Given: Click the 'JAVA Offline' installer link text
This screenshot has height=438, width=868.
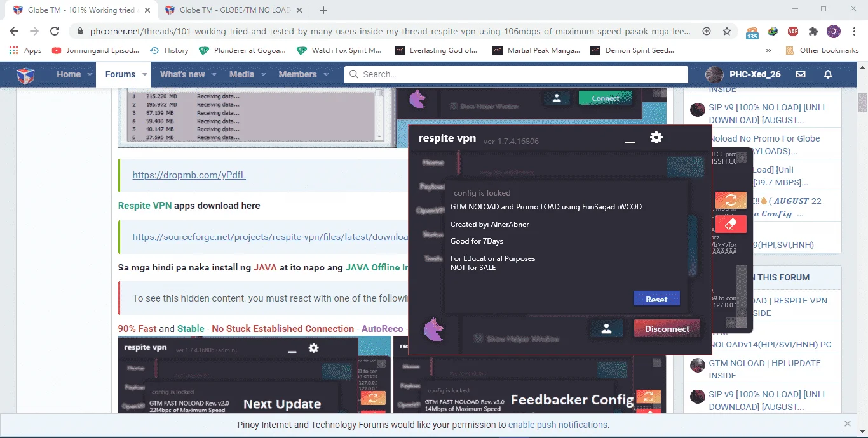Looking at the screenshot, I should [377, 267].
